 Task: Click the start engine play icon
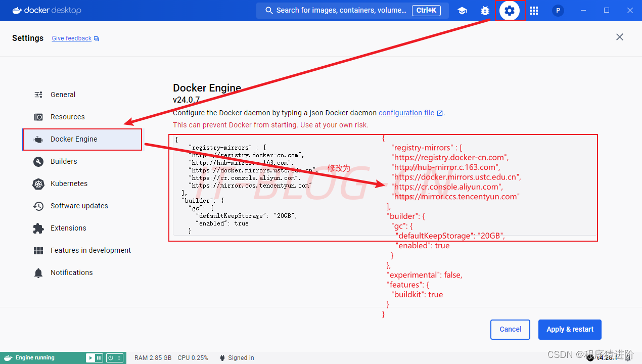click(90, 358)
